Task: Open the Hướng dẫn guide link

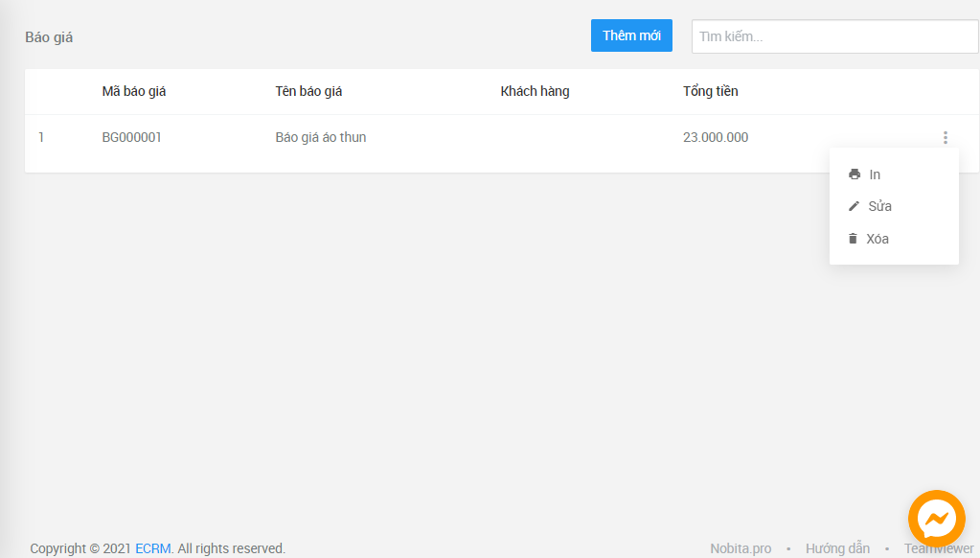Action: [837, 548]
